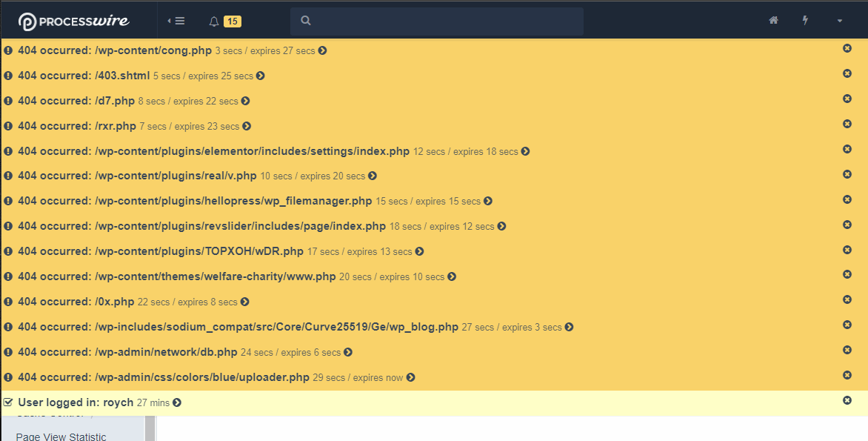This screenshot has height=441, width=868.
Task: Expand the TOPXOH/wDR.php notice arrow
Action: (x=420, y=252)
